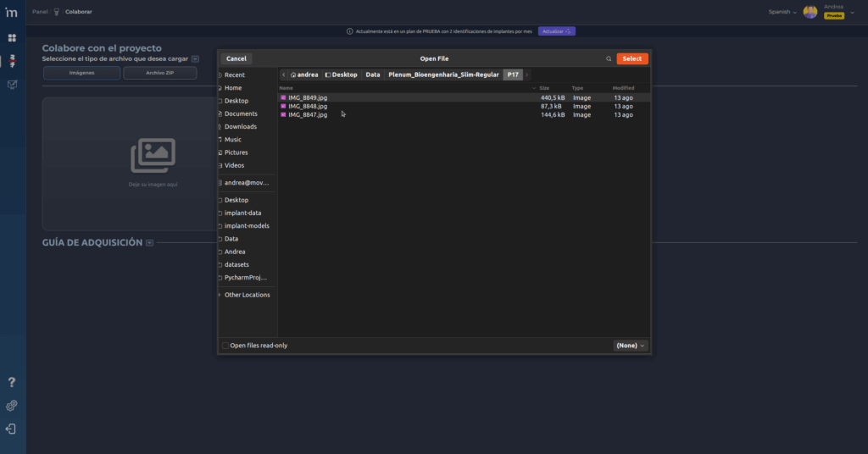This screenshot has height=454, width=868.
Task: Enable the Open files read-only checkbox
Action: [x=225, y=346]
